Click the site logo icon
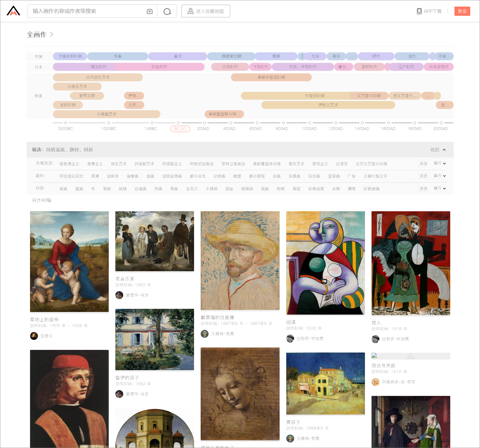 point(13,11)
